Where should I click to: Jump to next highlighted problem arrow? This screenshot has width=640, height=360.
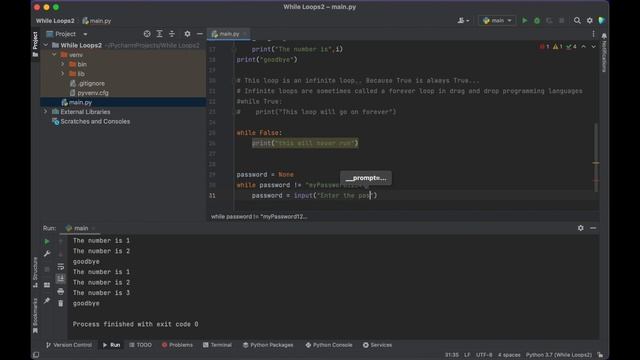(593, 47)
